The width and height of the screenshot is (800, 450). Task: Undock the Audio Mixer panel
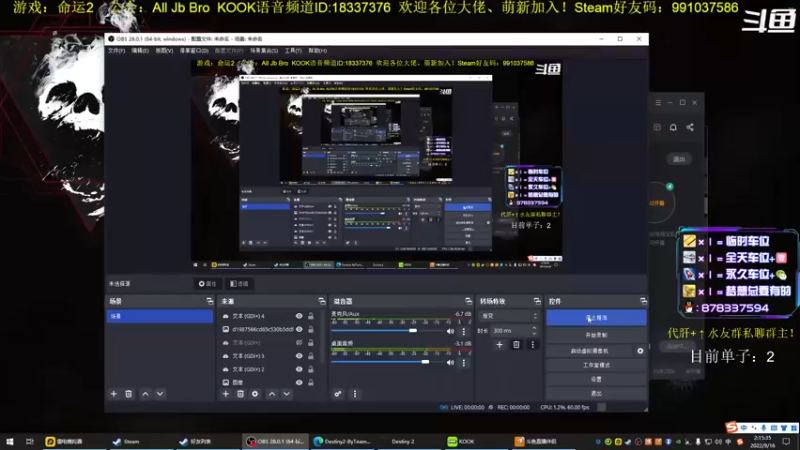point(468,302)
